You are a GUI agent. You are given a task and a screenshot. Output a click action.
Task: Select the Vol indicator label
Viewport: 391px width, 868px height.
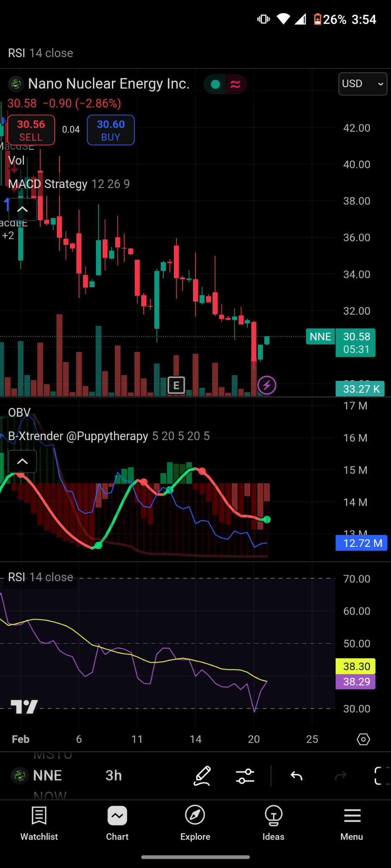click(x=17, y=161)
